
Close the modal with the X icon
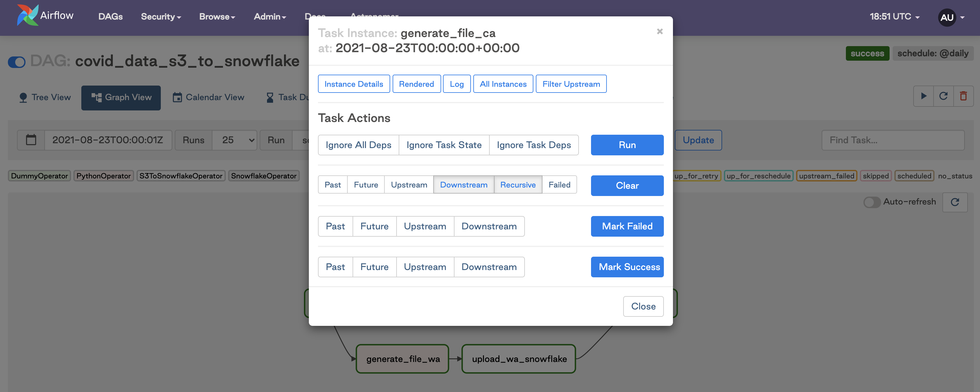click(x=660, y=31)
